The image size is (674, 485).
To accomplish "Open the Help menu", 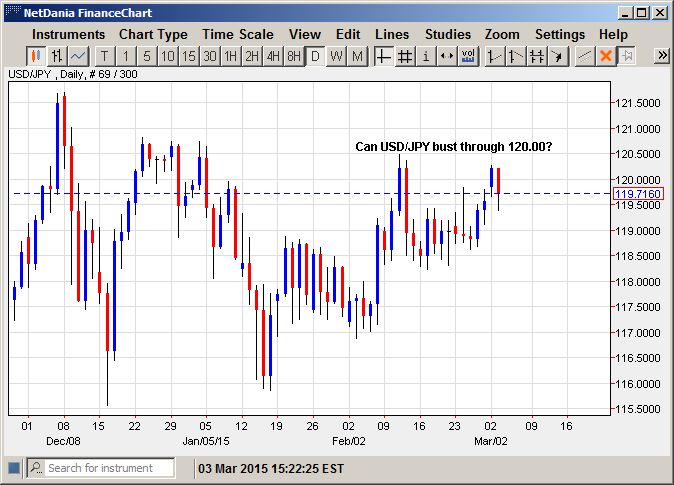I will pos(613,34).
